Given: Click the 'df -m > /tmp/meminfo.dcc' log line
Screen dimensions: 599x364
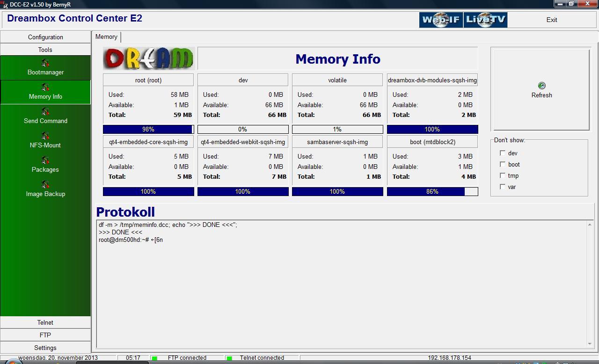Looking at the screenshot, I should [x=168, y=225].
